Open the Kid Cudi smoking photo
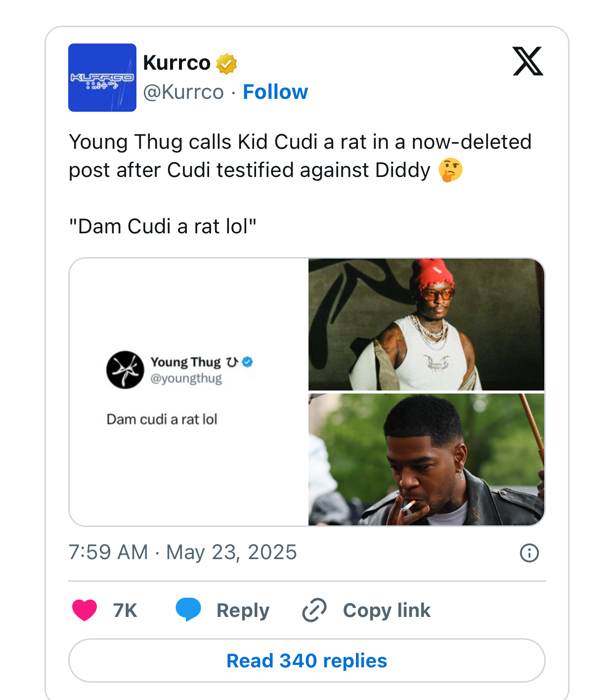Screen dimensions: 614x700 pyautogui.click(x=426, y=459)
